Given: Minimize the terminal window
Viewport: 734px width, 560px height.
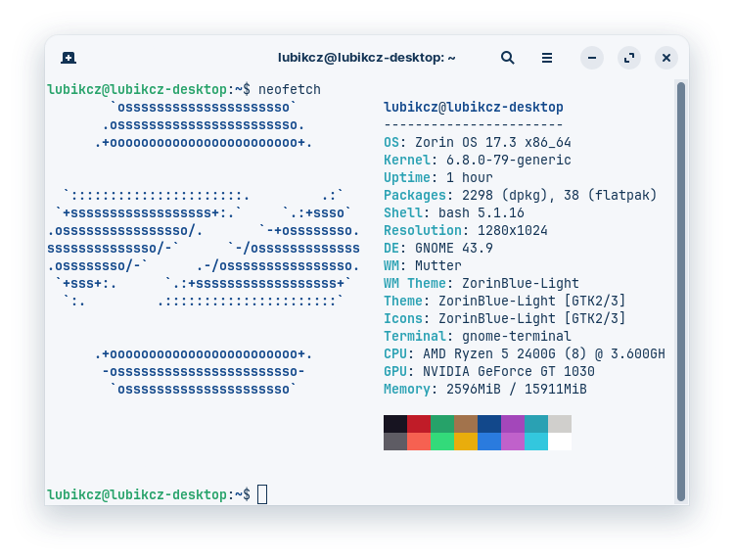Looking at the screenshot, I should pos(592,58).
